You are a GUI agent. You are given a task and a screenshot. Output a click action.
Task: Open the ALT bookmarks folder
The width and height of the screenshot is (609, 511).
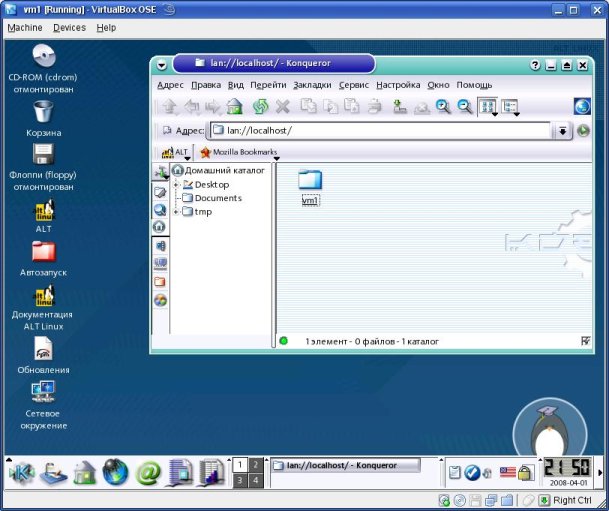point(175,152)
